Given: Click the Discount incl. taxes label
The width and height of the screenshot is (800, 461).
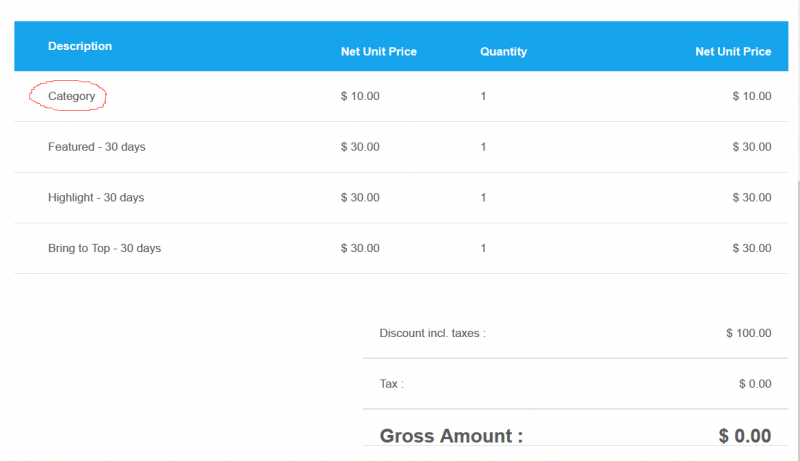Looking at the screenshot, I should 433,333.
